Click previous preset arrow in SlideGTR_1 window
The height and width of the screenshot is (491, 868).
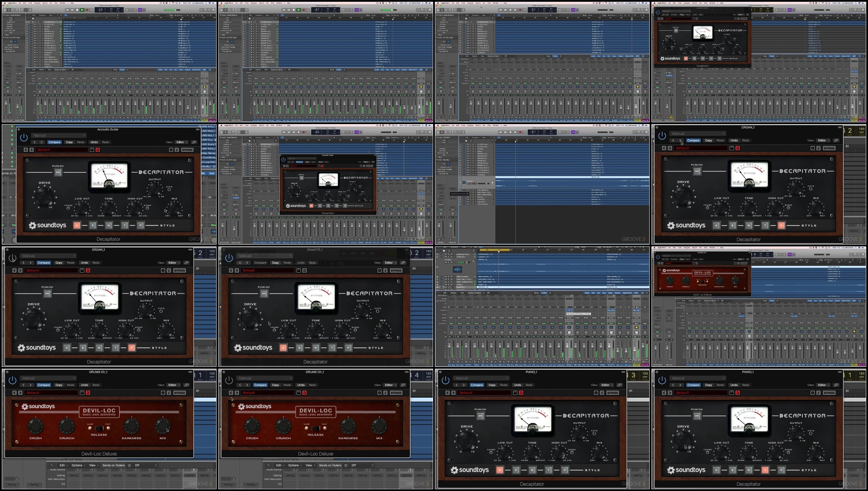tap(231, 271)
